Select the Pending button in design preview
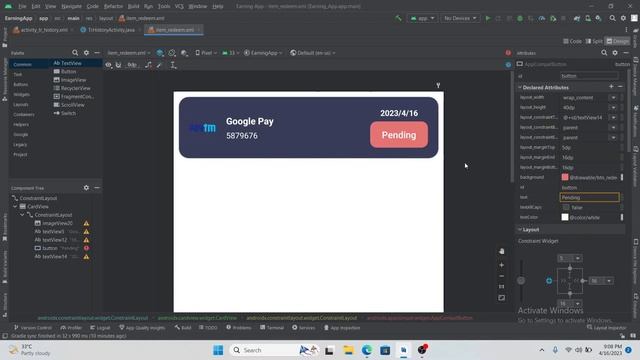Image resolution: width=640 pixels, height=360 pixels. click(x=399, y=135)
